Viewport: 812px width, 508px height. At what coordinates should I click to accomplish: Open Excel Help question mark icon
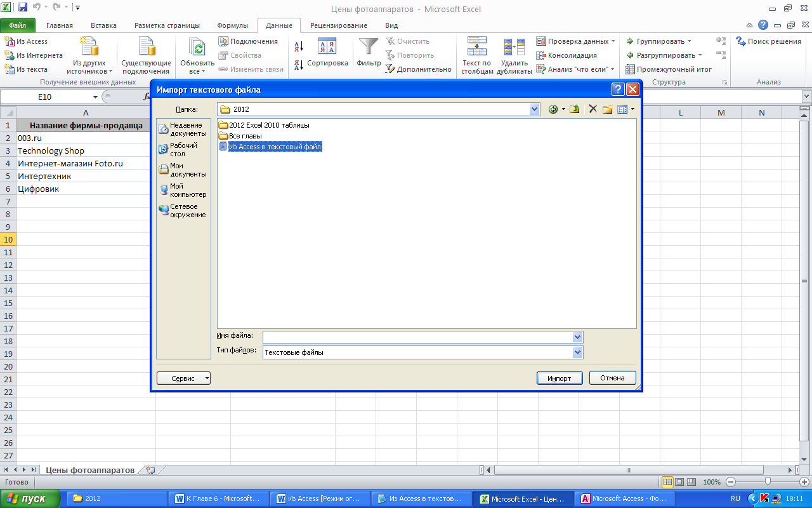point(763,25)
